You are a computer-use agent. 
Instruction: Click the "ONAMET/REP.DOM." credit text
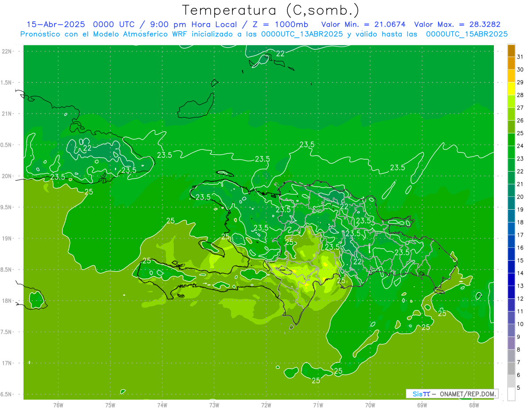click(x=467, y=394)
